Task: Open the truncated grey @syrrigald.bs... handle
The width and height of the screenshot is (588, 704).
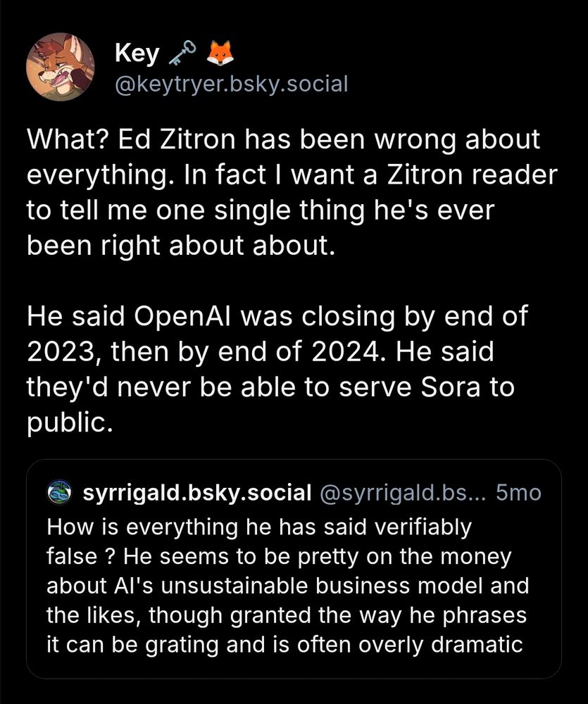Action: point(403,493)
